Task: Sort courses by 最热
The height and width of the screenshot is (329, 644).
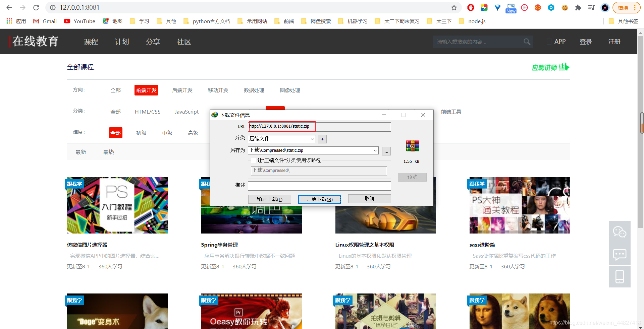Action: 108,152
